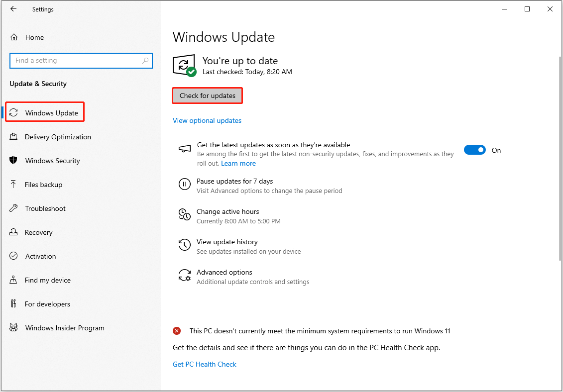The image size is (563, 392).
Task: Click the back arrow in Settings header
Action: (x=13, y=9)
